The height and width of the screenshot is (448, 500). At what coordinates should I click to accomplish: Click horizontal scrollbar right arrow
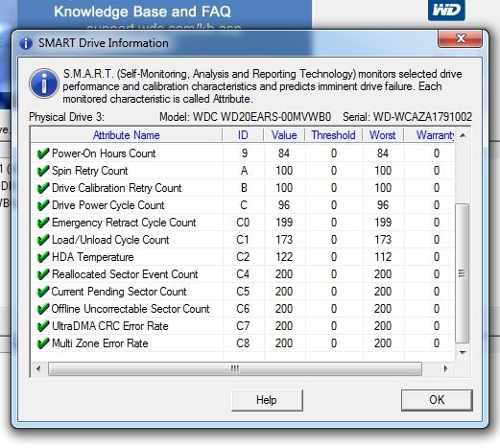(x=445, y=368)
